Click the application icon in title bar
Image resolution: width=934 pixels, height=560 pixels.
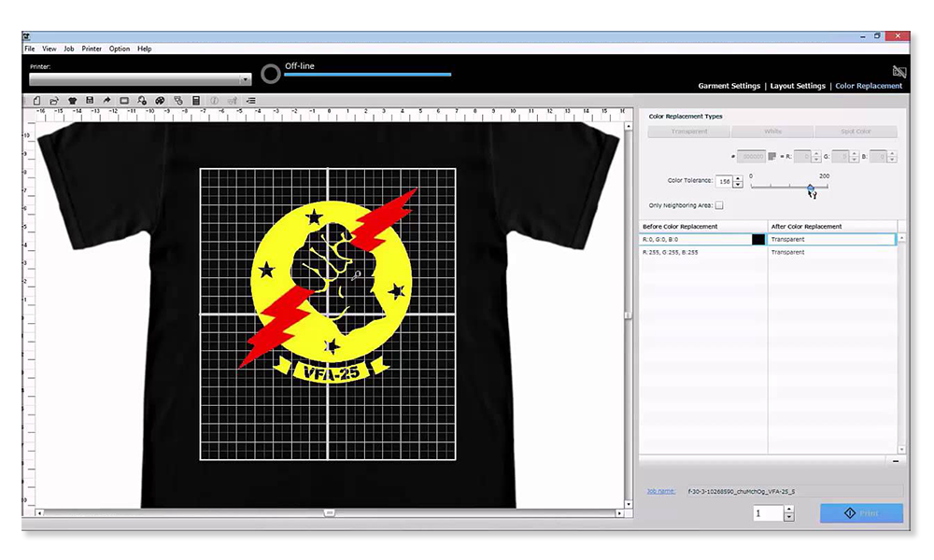[x=26, y=37]
